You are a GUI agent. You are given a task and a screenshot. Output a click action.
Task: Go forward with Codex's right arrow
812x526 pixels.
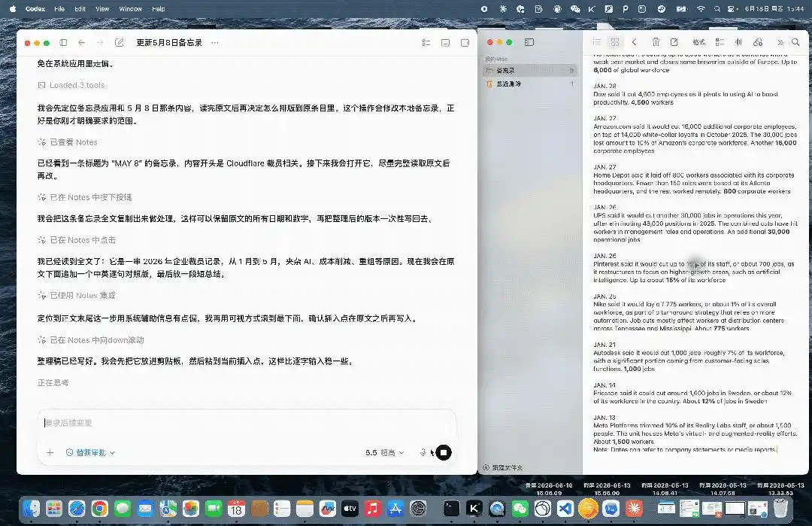(x=100, y=42)
